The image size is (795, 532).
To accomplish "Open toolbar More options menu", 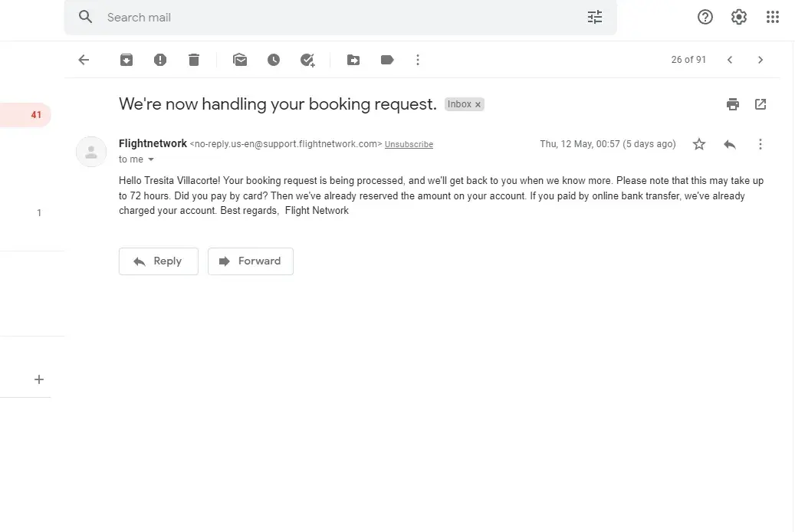I will point(418,60).
